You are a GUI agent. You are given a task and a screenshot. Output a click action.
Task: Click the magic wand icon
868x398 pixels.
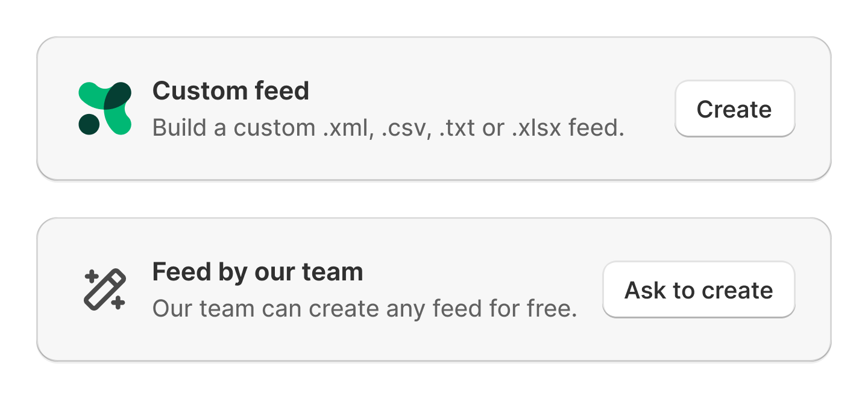click(x=105, y=289)
